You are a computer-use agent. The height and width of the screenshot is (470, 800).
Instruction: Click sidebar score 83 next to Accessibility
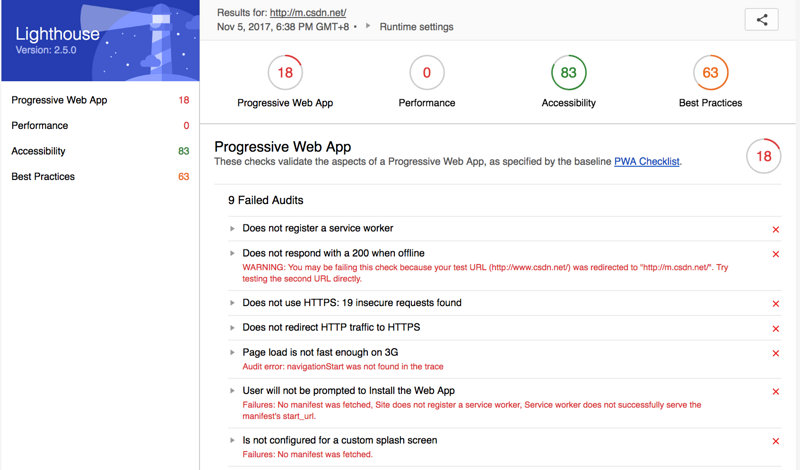184,151
